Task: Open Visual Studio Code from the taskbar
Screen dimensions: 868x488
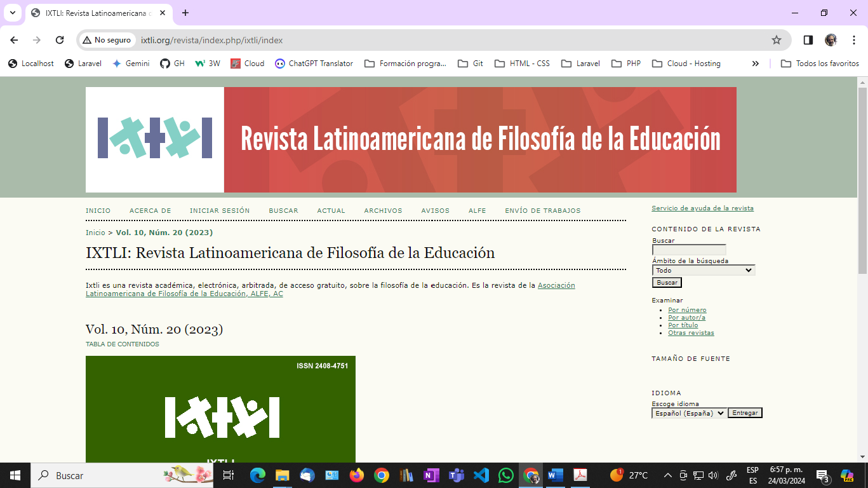Action: coord(481,475)
